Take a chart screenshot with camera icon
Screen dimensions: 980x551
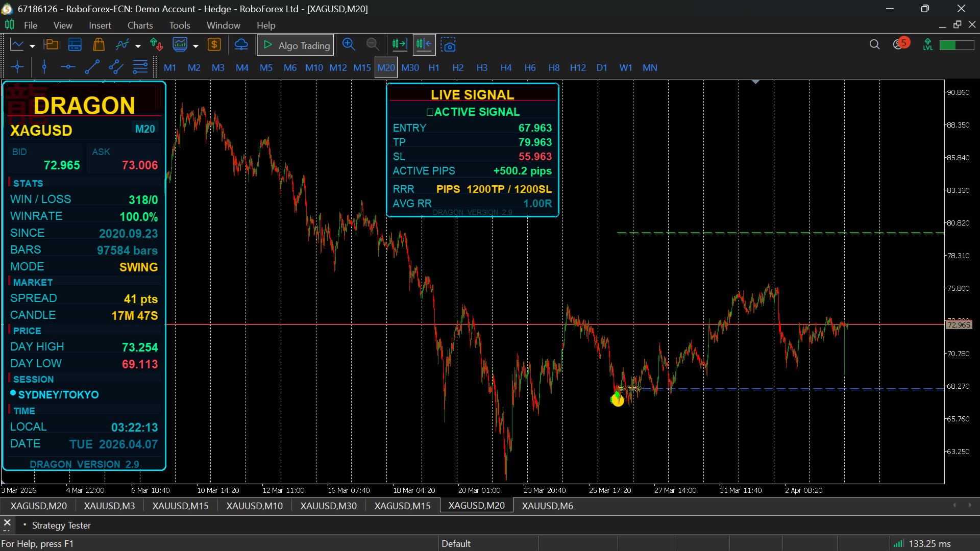pos(448,45)
